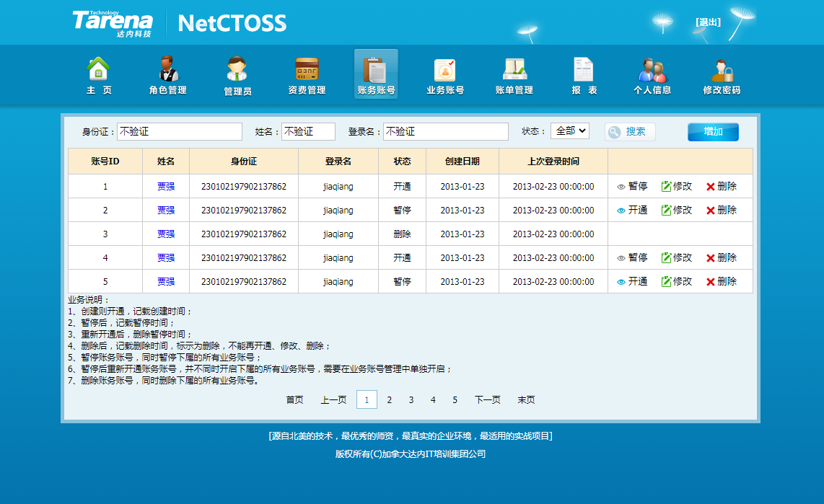Select 全部 in the status combo box

pos(570,131)
